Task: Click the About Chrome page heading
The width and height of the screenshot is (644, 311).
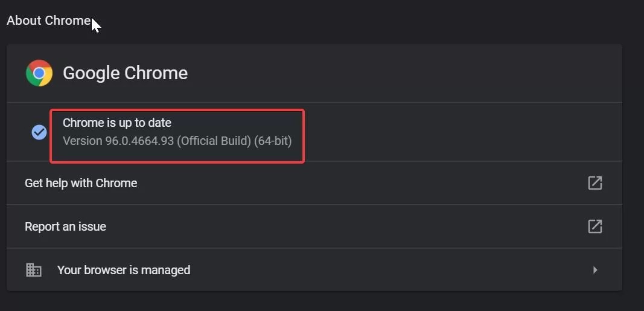Action: 49,20
